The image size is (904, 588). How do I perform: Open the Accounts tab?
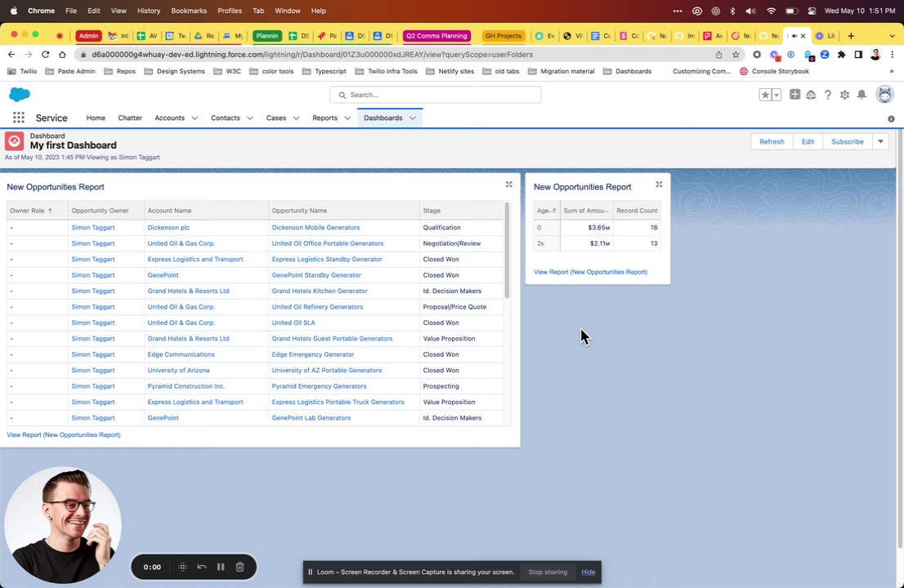169,118
